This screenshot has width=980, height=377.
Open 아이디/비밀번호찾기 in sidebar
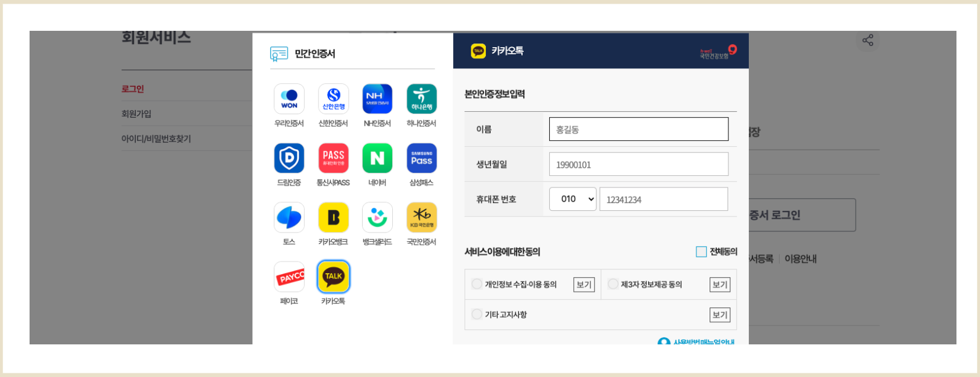pos(156,138)
